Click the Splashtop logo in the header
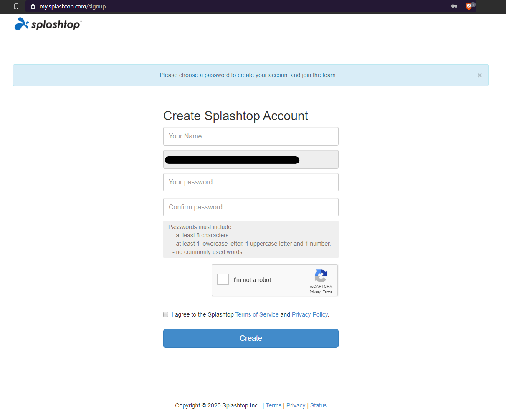Screen dimensions: 506x420 [x=47, y=24]
